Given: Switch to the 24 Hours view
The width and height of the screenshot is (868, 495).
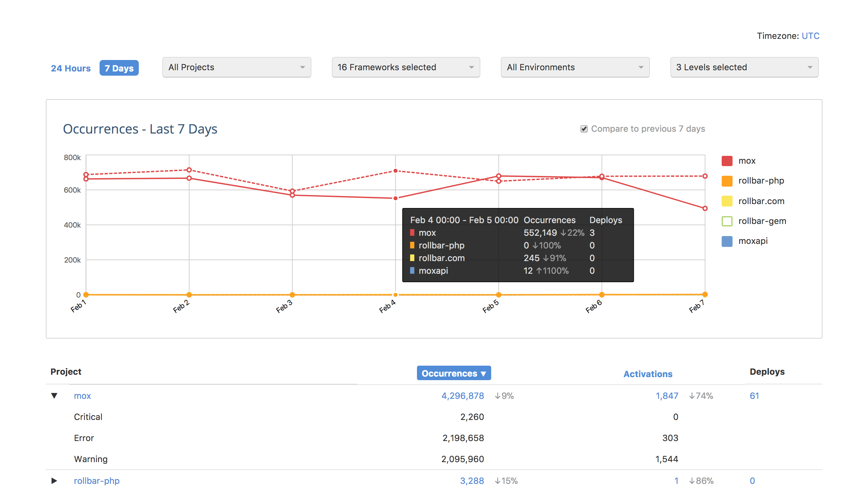Looking at the screenshot, I should click(x=71, y=68).
